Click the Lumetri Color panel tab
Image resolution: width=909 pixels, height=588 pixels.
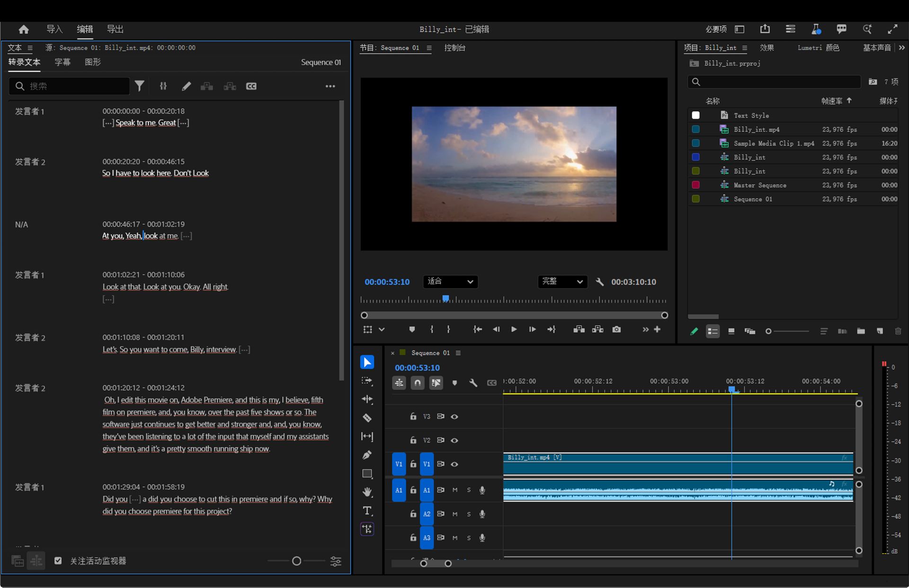818,48
